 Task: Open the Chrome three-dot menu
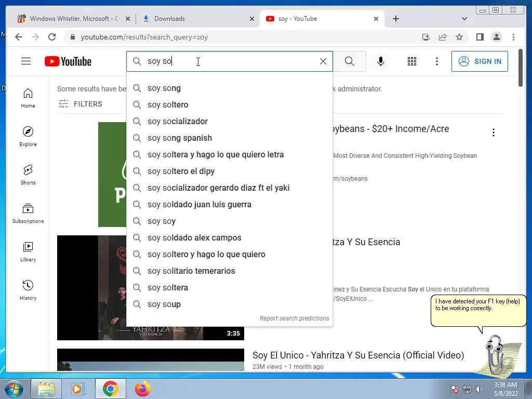click(x=513, y=37)
